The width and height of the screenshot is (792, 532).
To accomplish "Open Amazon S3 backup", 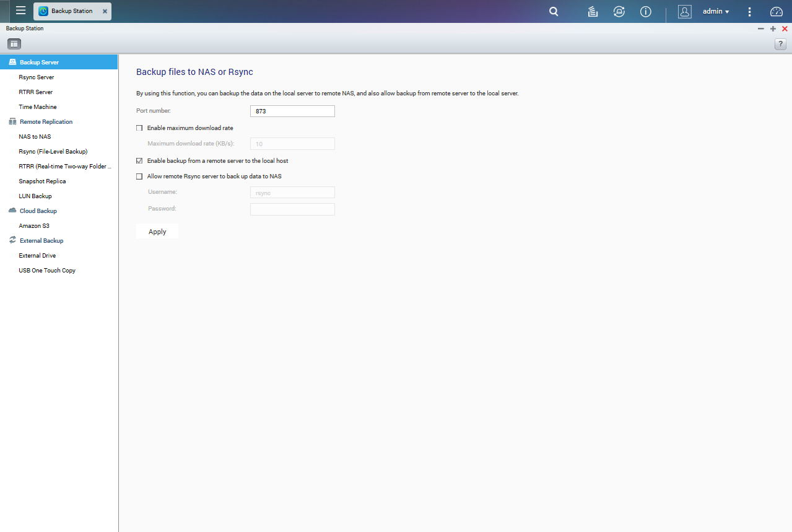I will (x=34, y=226).
